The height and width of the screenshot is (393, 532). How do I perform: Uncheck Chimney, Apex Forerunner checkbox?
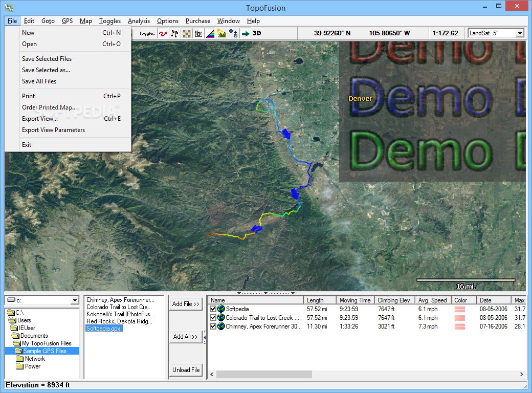(213, 326)
